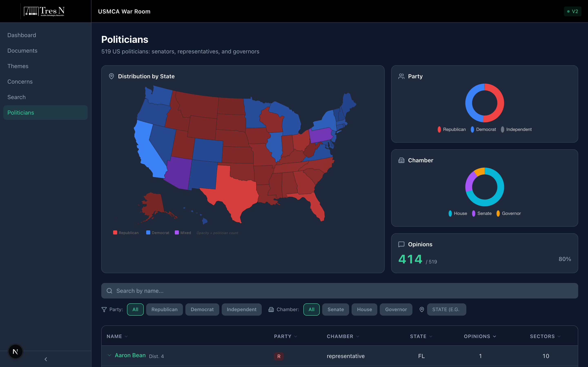Image resolution: width=588 pixels, height=367 pixels.
Task: Expand the Aaron Bean row chevron
Action: (x=109, y=355)
